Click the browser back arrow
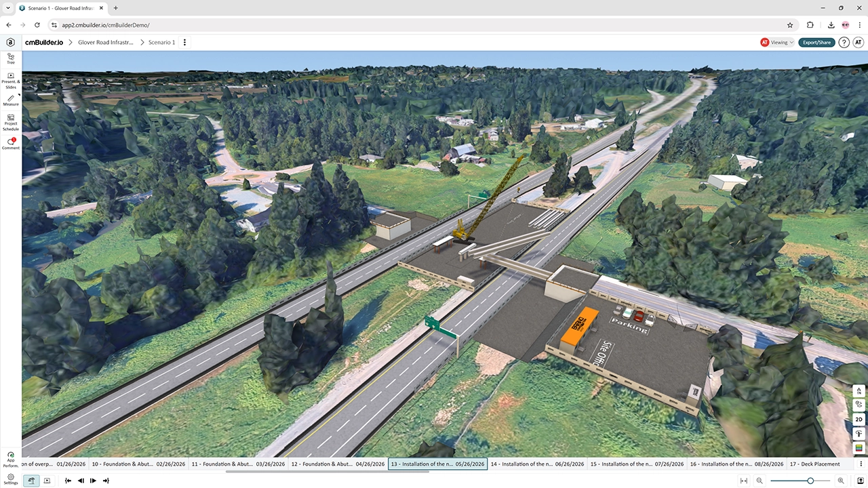868x488 pixels. pyautogui.click(x=9, y=25)
